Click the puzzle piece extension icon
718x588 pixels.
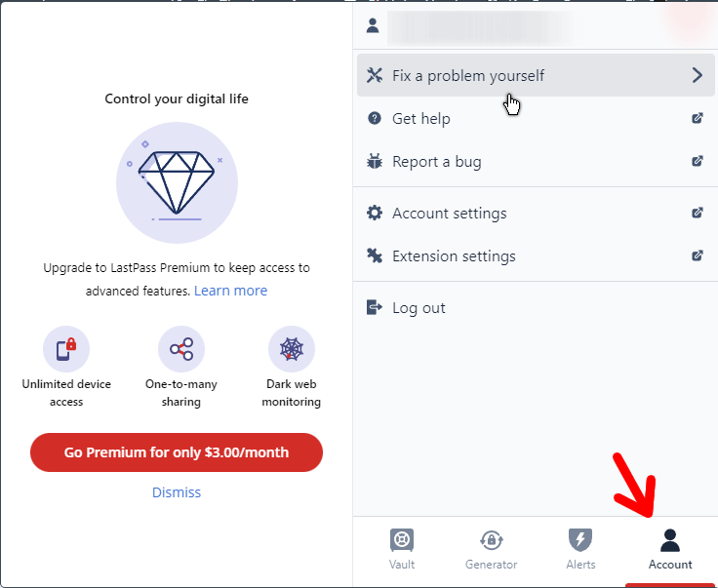pos(375,255)
